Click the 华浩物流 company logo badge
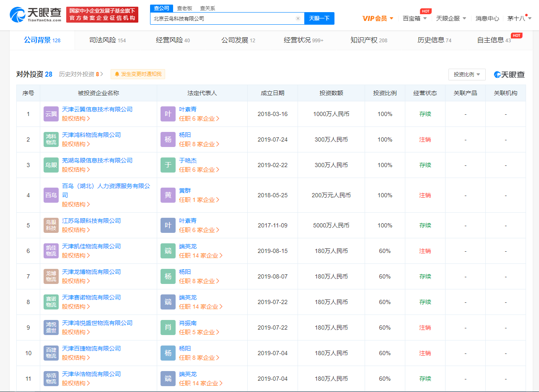This screenshot has width=539, height=392. tap(51, 379)
